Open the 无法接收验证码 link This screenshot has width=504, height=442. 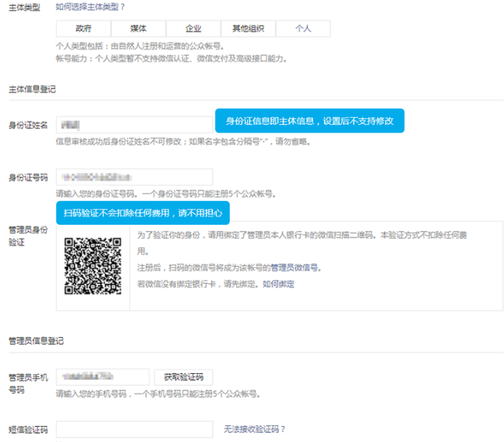pyautogui.click(x=255, y=429)
